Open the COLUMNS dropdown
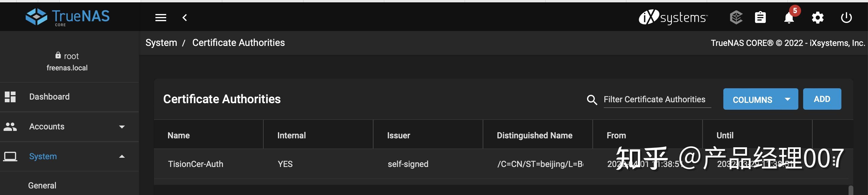 click(760, 99)
